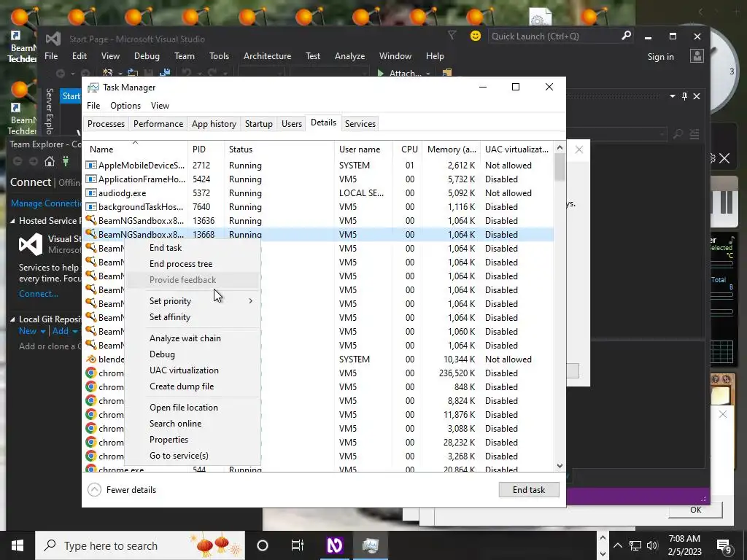
Task: Open Visual Studio Help menu
Action: (435, 56)
